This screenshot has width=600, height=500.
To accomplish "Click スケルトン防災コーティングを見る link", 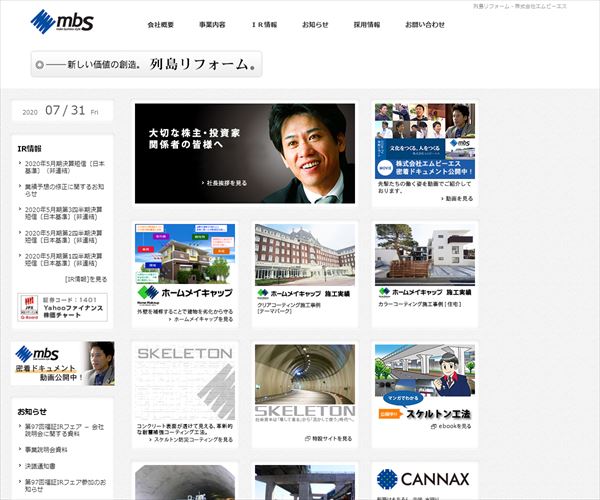I will (191, 440).
